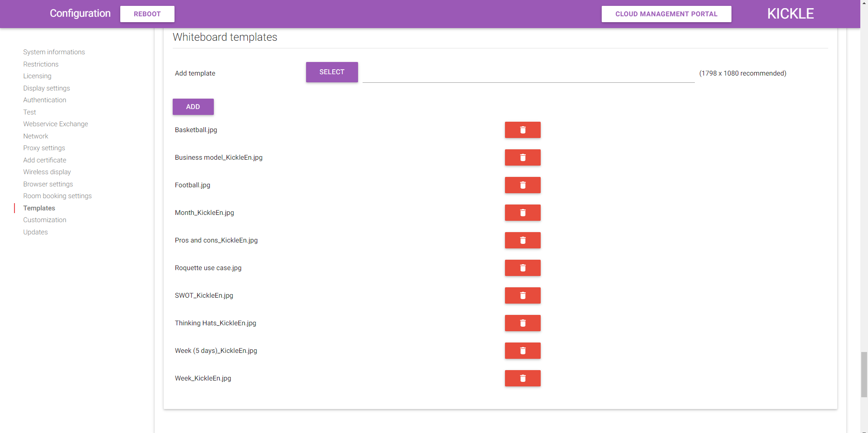Screen dimensions: 868x433
Task: Navigate to Room booking settings
Action: 57,196
